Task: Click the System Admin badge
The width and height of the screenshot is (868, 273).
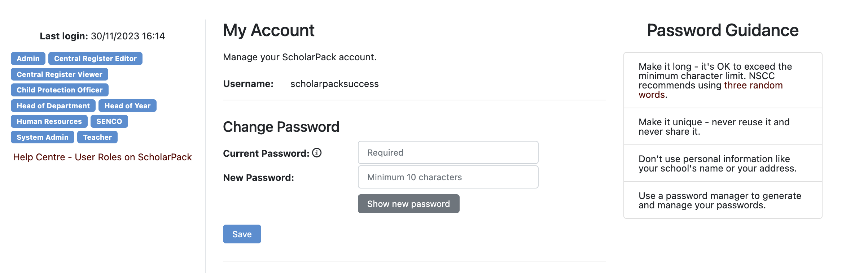Action: coord(42,137)
